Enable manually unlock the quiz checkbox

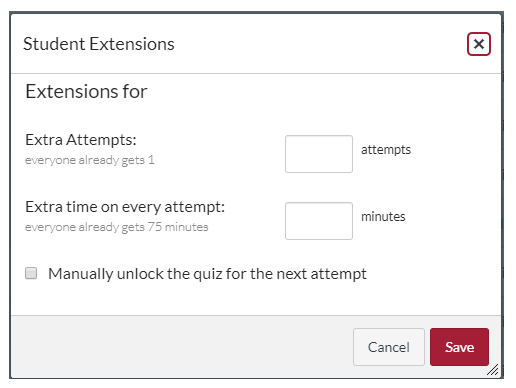31,273
